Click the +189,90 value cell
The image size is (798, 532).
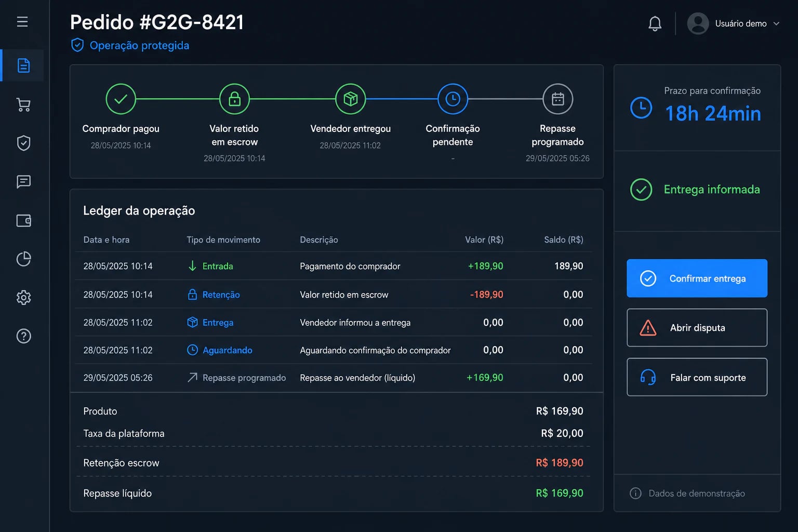[x=486, y=266]
